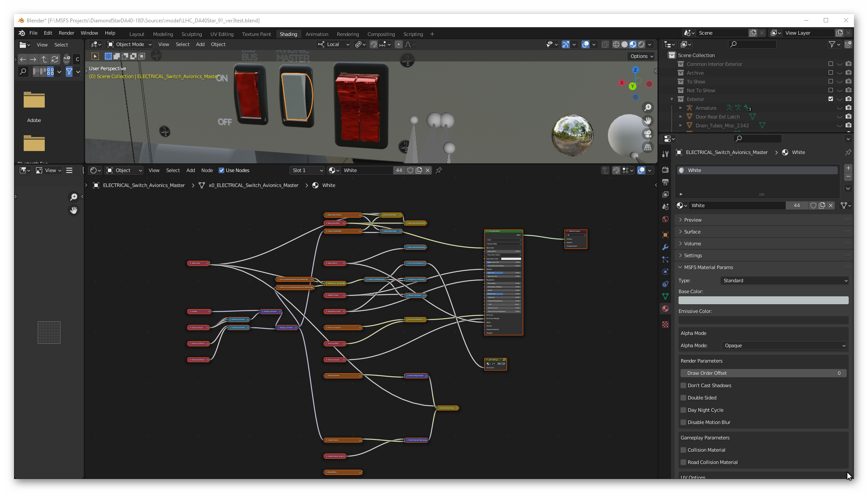
Task: Click the Use Nodes toggle button
Action: click(x=222, y=170)
